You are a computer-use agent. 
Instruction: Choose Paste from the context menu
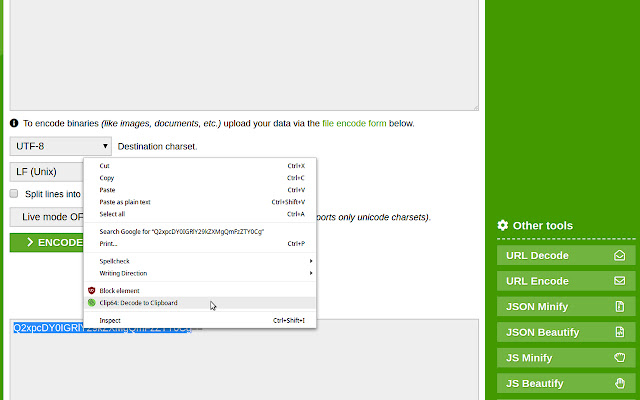point(200,190)
